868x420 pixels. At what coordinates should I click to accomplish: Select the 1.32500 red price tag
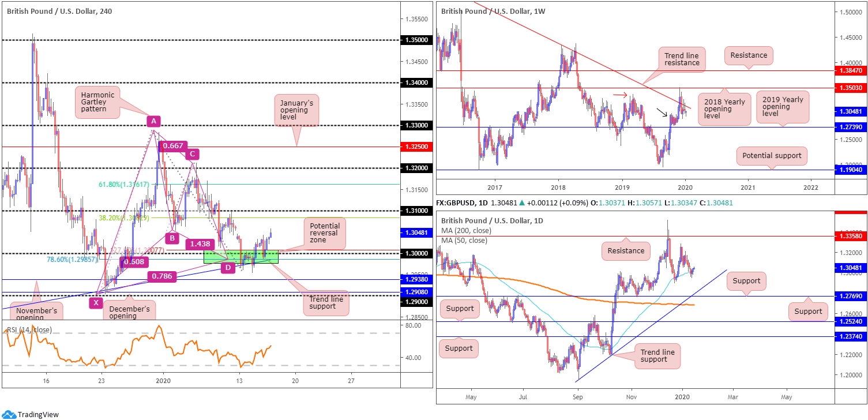[416, 147]
